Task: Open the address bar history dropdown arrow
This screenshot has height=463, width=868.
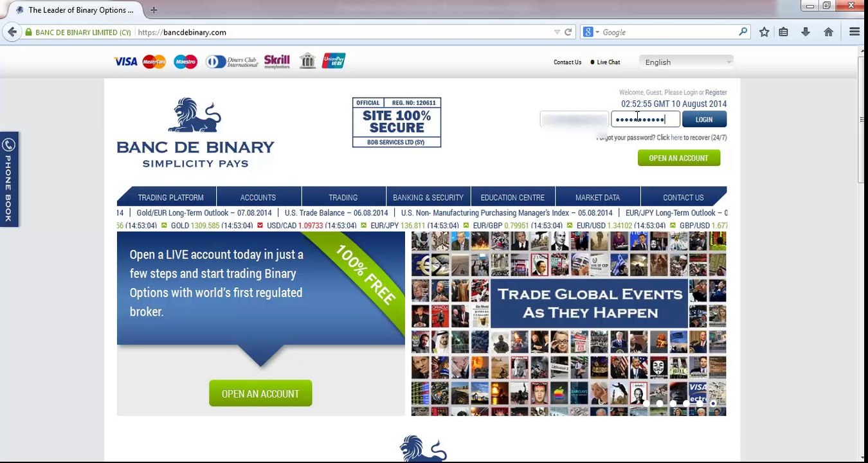Action: [557, 32]
